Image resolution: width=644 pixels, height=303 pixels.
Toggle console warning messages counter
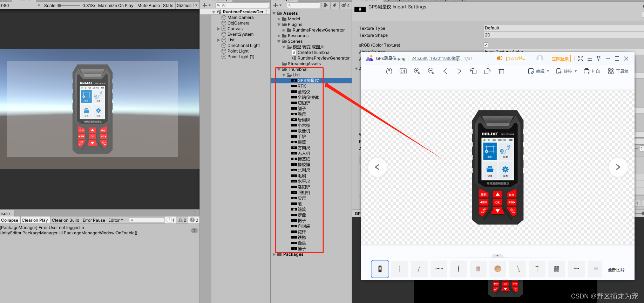coord(182,220)
